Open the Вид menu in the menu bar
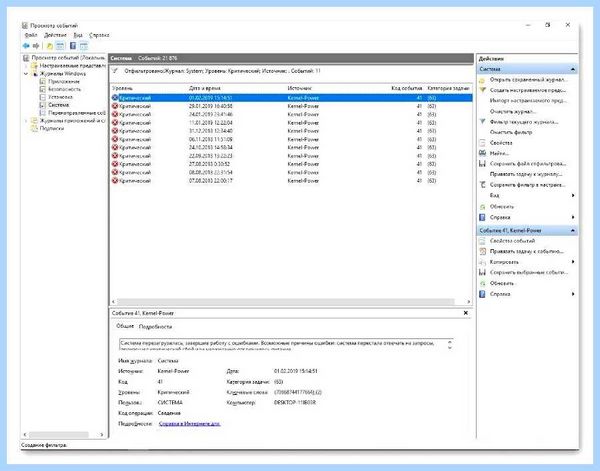Image resolution: width=600 pixels, height=471 pixels. tap(78, 35)
